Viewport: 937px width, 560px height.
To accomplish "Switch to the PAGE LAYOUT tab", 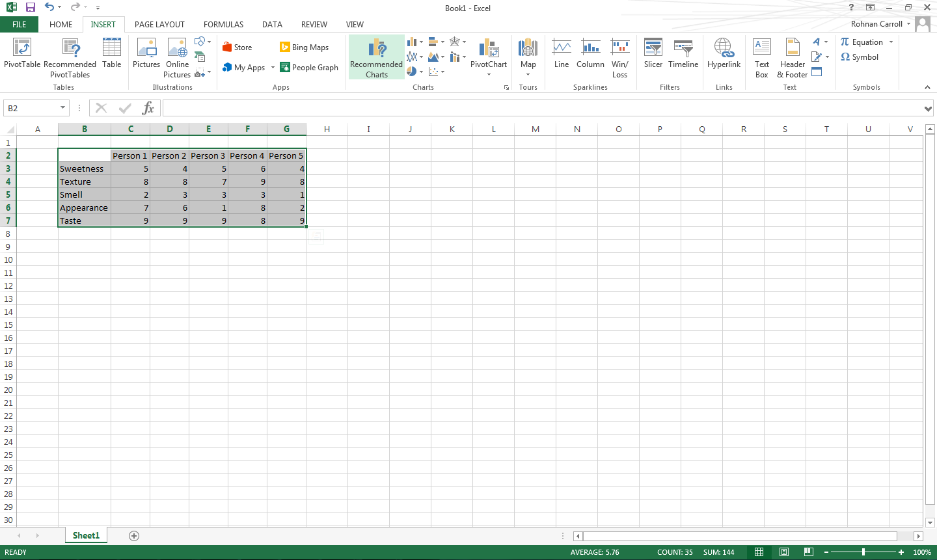I will point(159,25).
